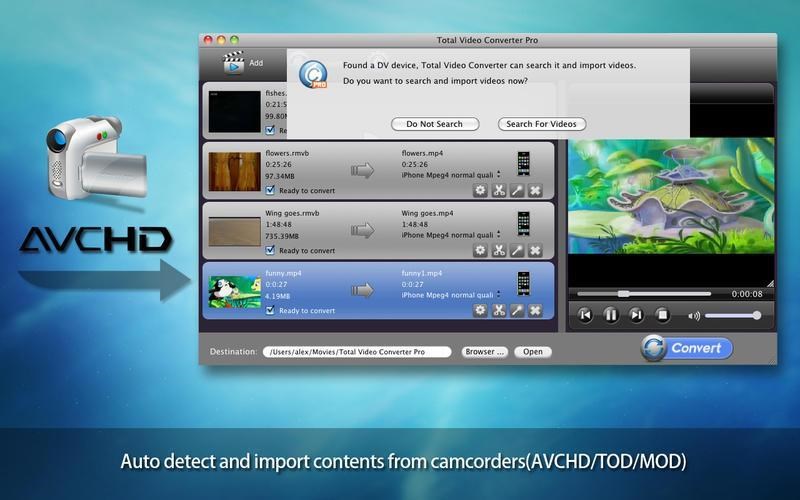Remove funny.mp4 with its X icon
800x500 pixels.
click(535, 310)
